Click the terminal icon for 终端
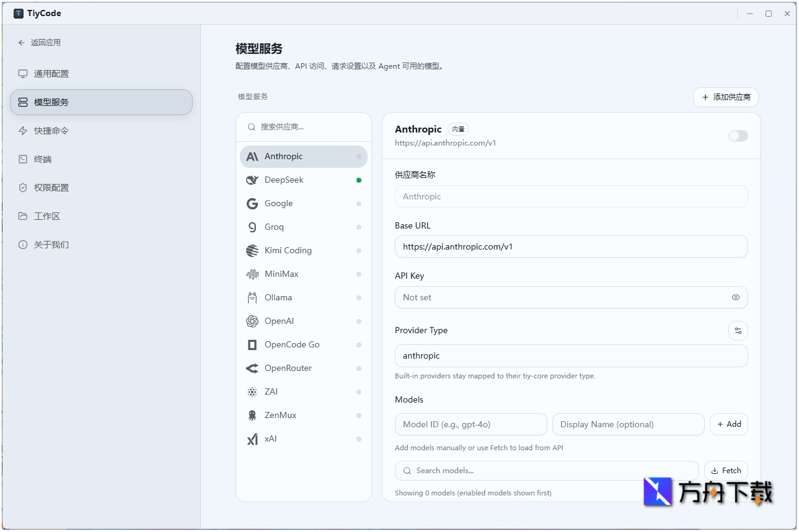Screen dimensions: 799x532 pyautogui.click(x=23, y=159)
